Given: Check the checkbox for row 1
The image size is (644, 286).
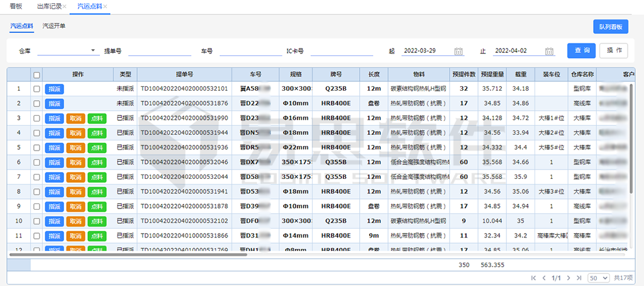Looking at the screenshot, I should 36,89.
